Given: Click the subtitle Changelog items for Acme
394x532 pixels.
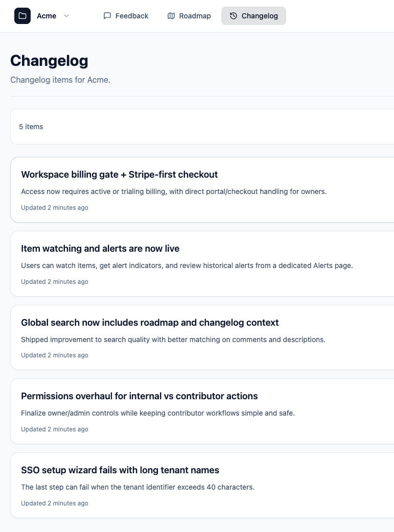Looking at the screenshot, I should 60,80.
